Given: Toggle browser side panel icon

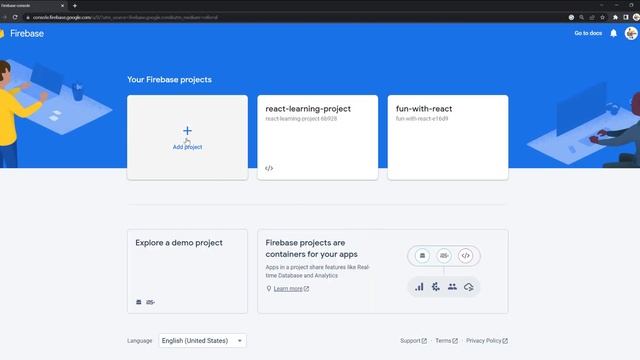Looking at the screenshot, I should 626,17.
